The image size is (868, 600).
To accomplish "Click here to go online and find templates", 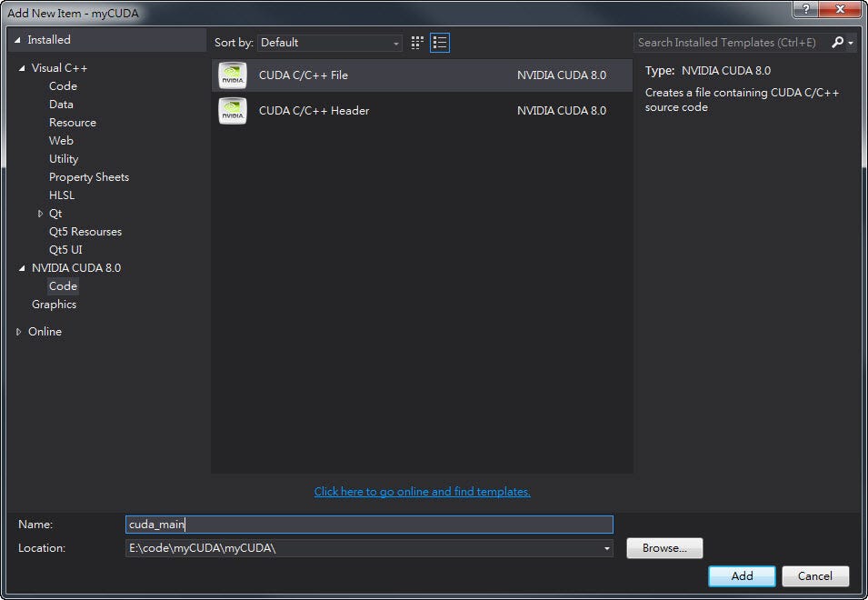I will 422,491.
